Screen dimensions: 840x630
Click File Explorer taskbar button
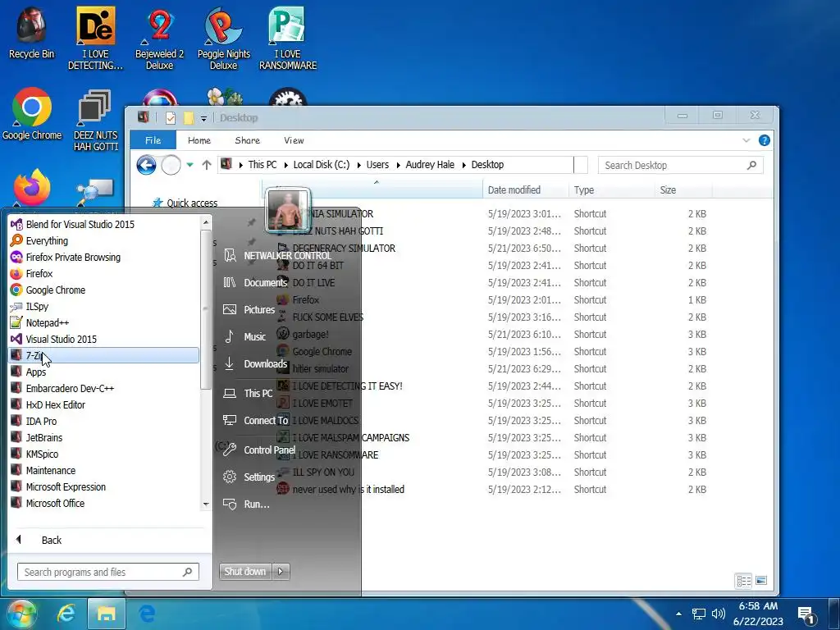tap(106, 614)
